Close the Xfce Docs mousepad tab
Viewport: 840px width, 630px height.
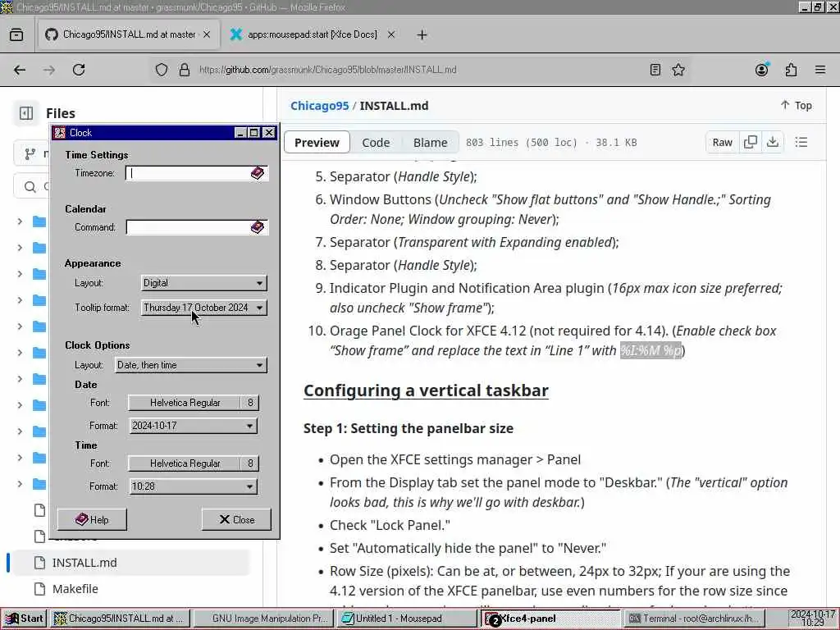[391, 34]
